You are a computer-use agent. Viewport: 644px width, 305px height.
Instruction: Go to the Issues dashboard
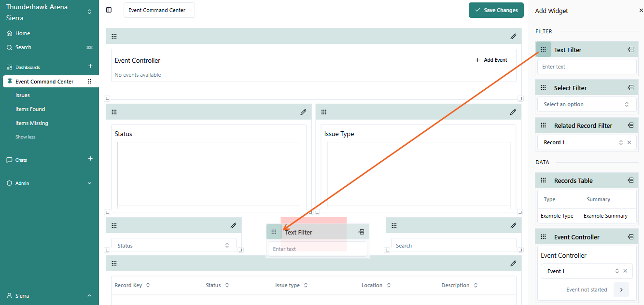23,95
